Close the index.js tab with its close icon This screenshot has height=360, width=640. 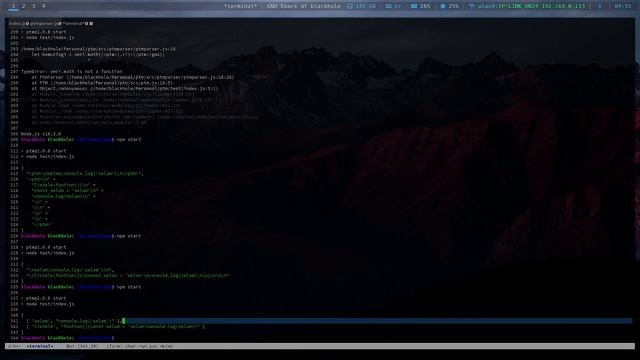(x=27, y=24)
